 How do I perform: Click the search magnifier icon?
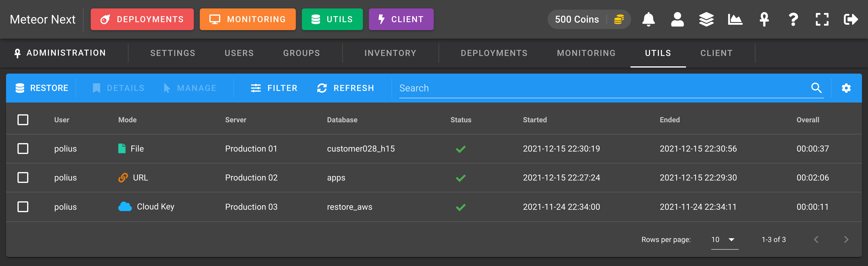click(x=816, y=88)
